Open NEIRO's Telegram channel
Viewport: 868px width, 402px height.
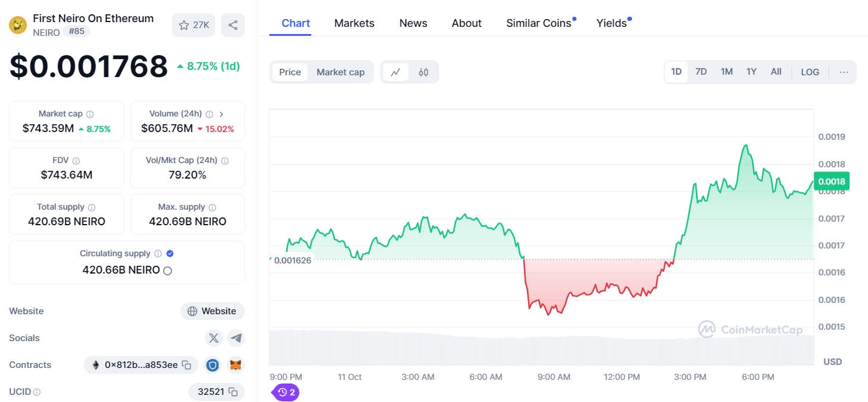coord(235,337)
